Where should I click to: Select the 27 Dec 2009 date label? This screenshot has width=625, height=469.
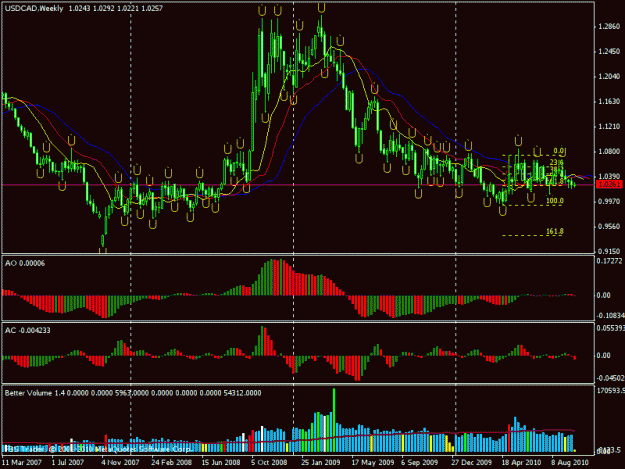tap(472, 462)
